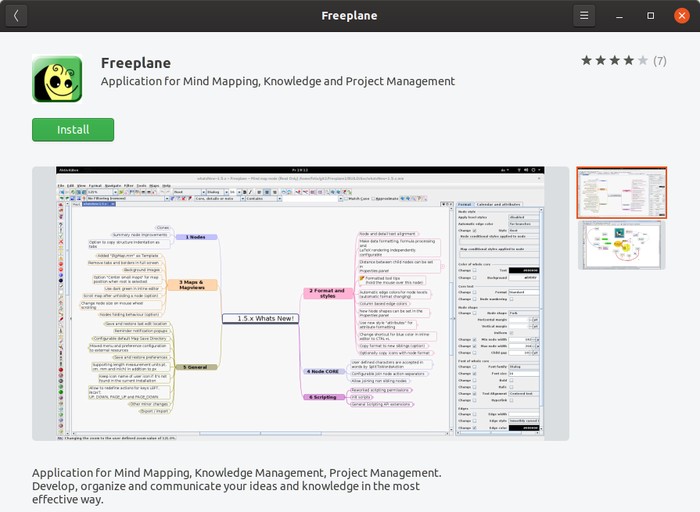Click the large Freeplane screenshot preview

point(300,304)
